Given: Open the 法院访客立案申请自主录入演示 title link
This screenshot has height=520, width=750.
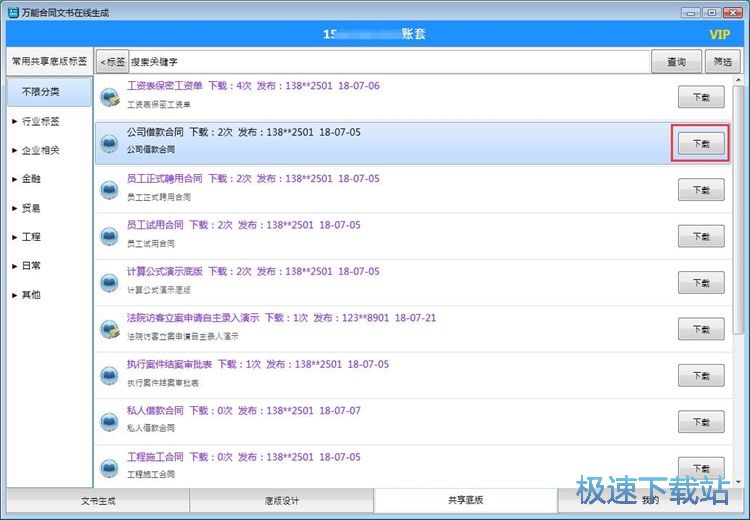Looking at the screenshot, I should [x=193, y=318].
